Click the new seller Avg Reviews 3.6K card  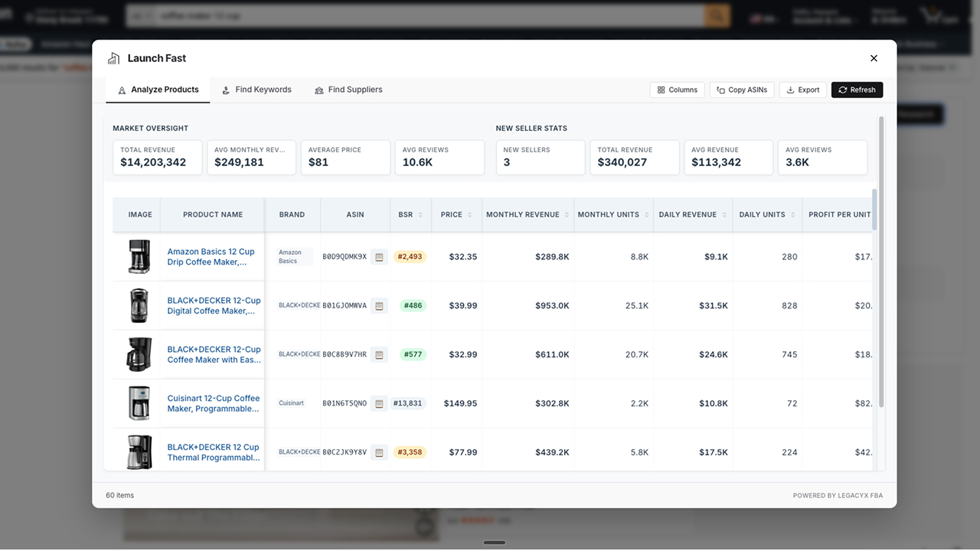point(822,157)
